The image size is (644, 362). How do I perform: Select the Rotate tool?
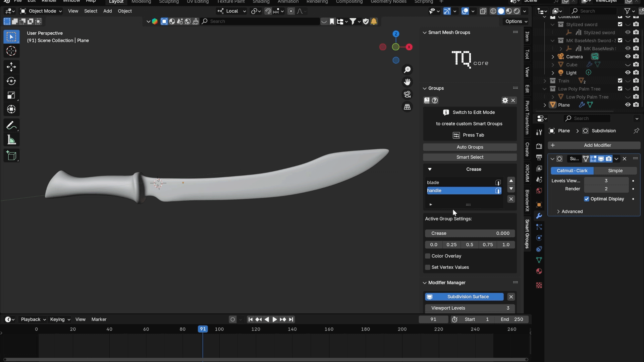pos(11,81)
